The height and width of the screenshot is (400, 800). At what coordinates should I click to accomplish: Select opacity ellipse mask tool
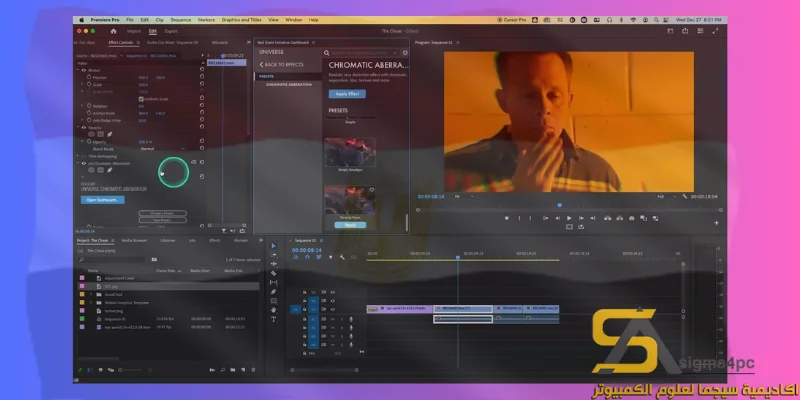[91, 134]
